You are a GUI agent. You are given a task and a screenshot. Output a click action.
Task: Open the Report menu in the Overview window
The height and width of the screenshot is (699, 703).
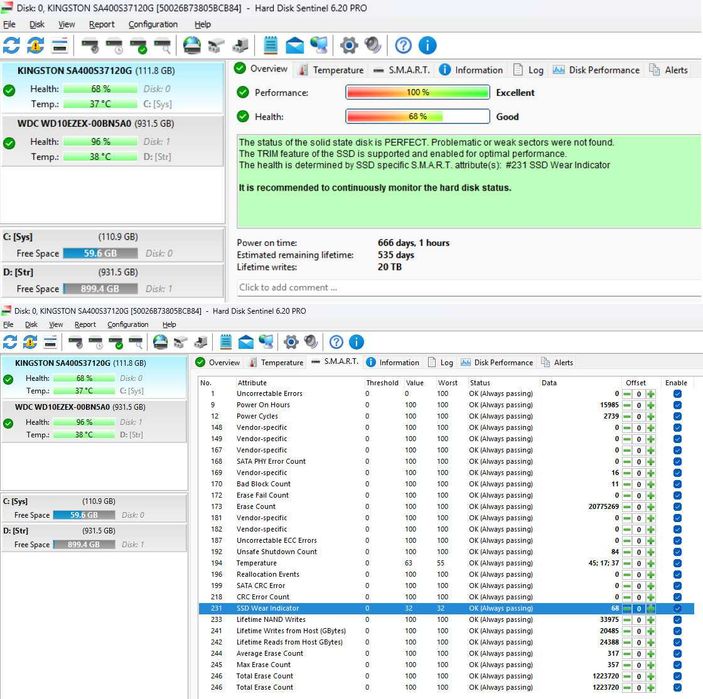coord(101,24)
